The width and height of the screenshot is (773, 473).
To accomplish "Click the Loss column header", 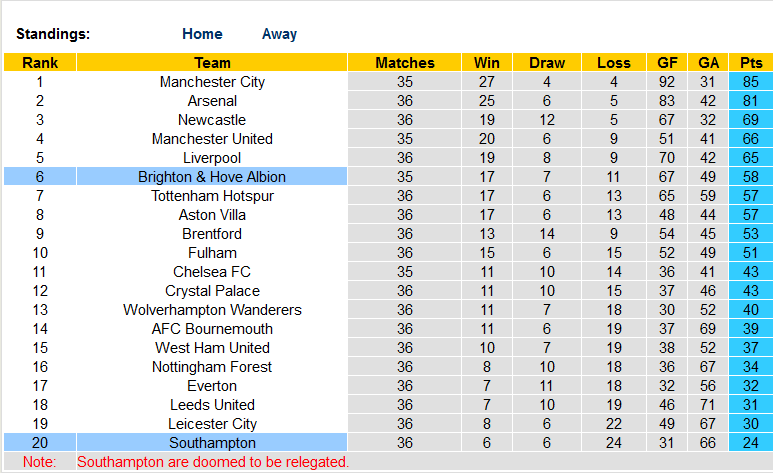I will tap(614, 63).
